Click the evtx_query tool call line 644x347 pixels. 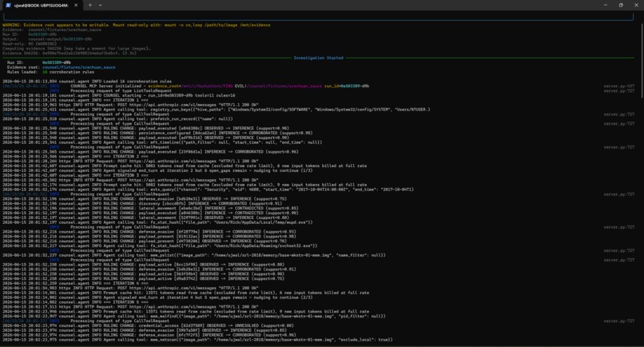click(209, 189)
